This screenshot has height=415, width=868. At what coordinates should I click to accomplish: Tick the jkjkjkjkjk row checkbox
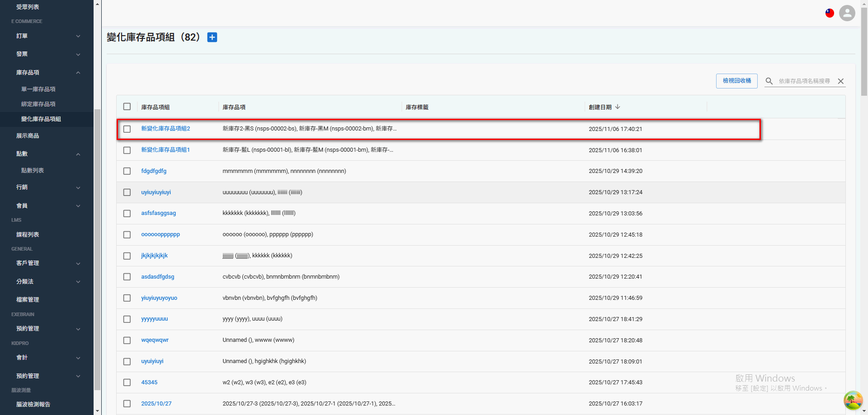pyautogui.click(x=127, y=256)
